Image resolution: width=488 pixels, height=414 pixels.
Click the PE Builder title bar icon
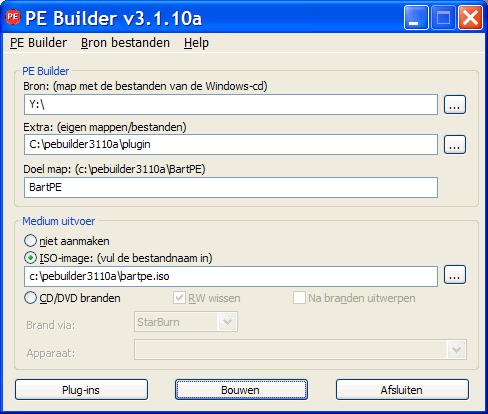(13, 17)
